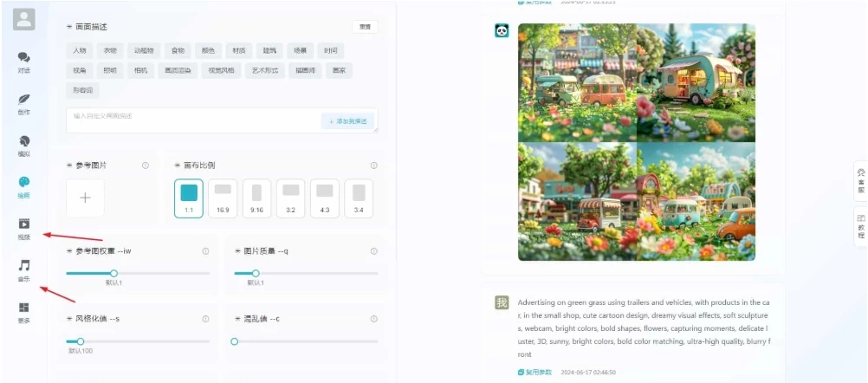The height and width of the screenshot is (383, 868).
Task: Click the 添加到描述 button
Action: click(347, 121)
